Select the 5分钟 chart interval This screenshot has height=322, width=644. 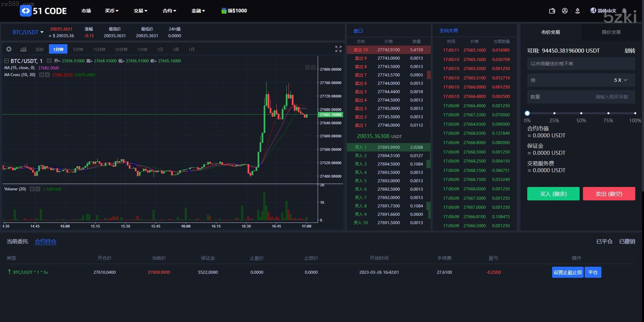tap(78, 49)
